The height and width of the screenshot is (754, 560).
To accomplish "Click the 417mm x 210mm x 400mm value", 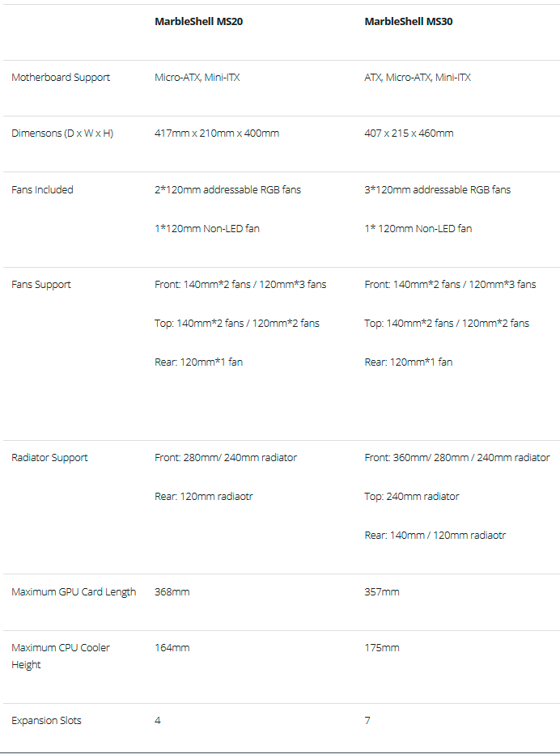I will pyautogui.click(x=217, y=133).
